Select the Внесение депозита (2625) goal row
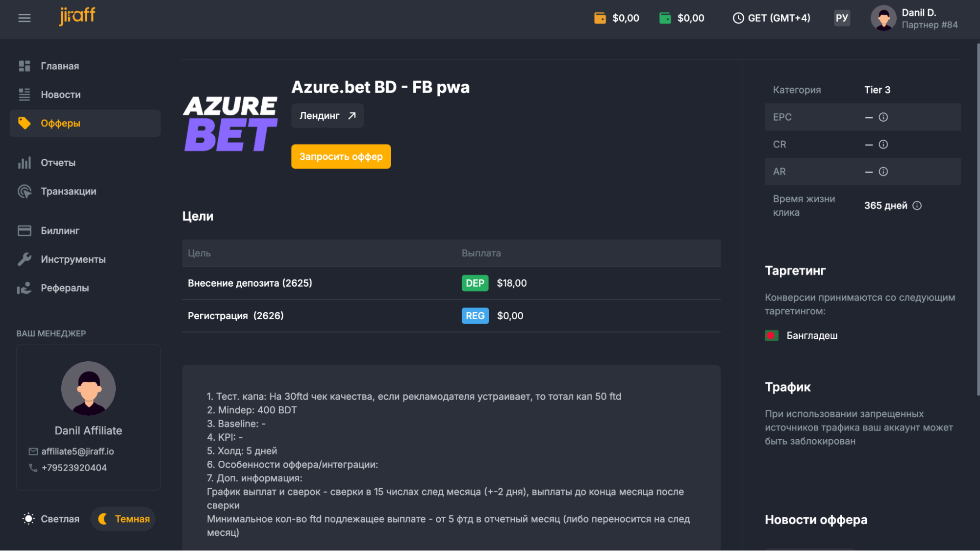 click(451, 283)
